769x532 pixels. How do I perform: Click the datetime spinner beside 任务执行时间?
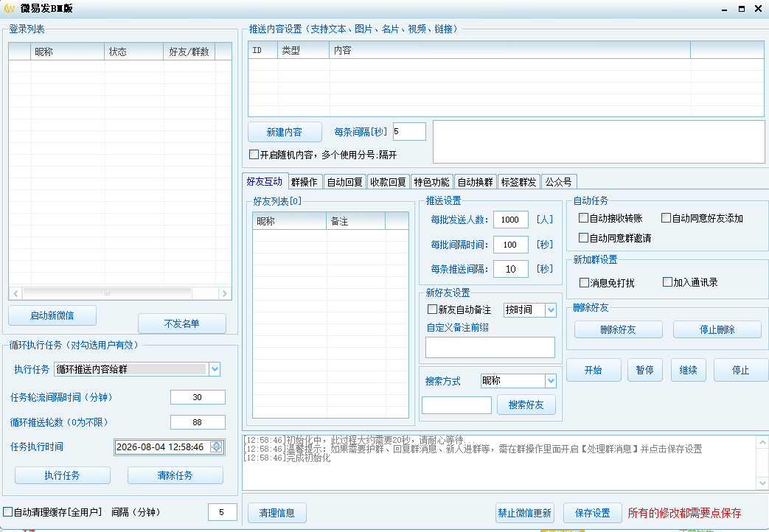coord(216,447)
